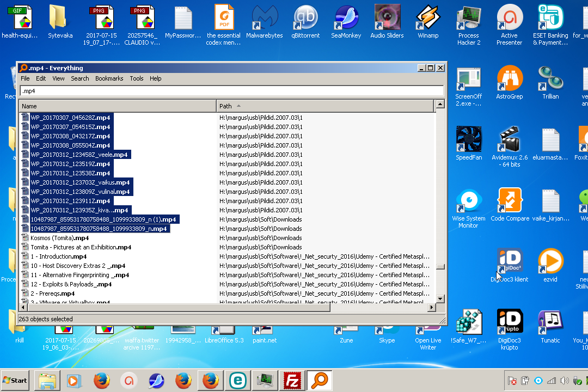588x392 pixels.
Task: Open the Tools menu
Action: point(137,78)
